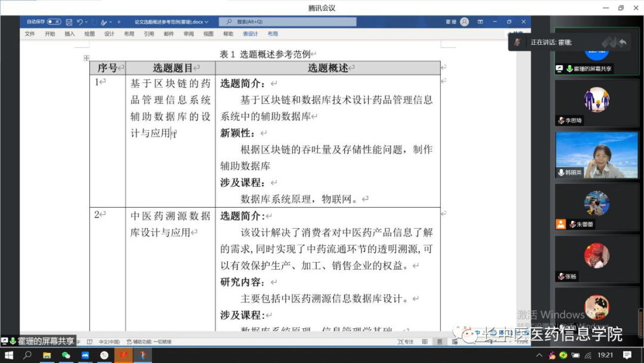Click the 新颖性 heading in row 1
This screenshot has height=363, width=644.
coord(237,133)
